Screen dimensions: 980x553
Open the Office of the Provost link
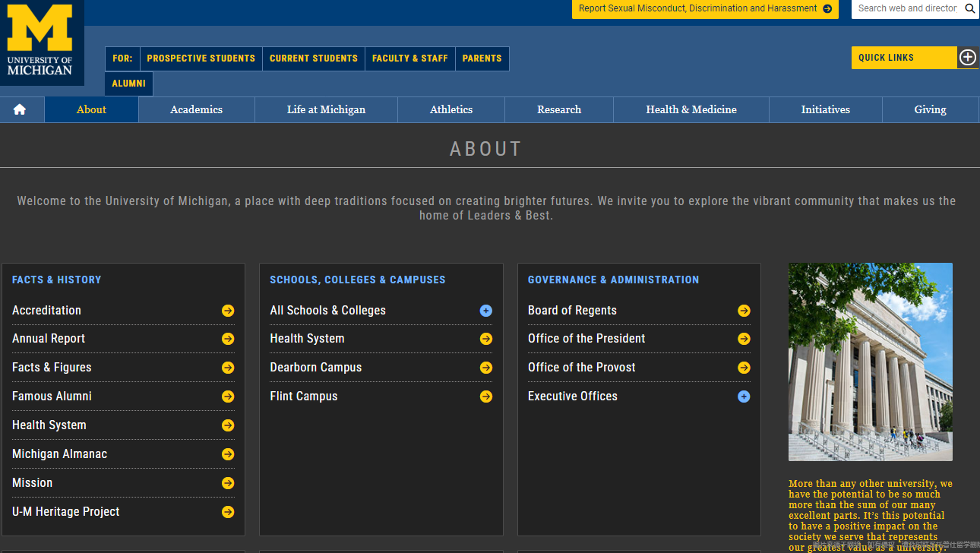tap(582, 368)
